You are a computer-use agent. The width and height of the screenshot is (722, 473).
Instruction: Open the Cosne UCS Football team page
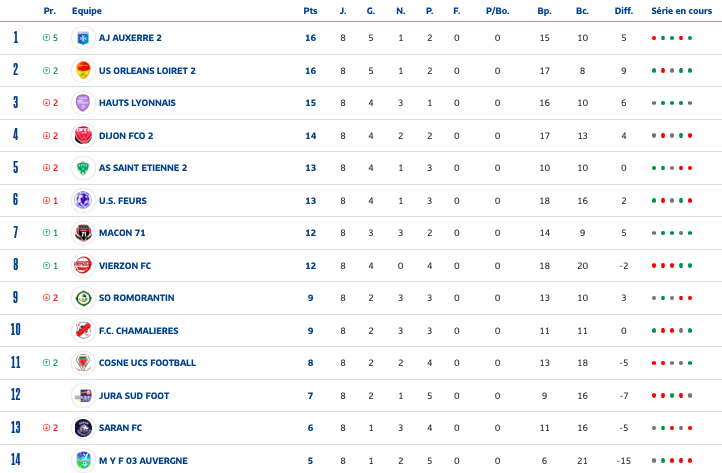click(147, 363)
